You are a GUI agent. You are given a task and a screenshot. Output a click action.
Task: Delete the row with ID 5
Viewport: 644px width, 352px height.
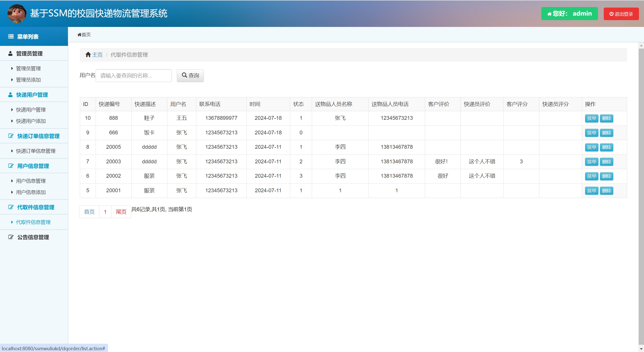point(606,191)
